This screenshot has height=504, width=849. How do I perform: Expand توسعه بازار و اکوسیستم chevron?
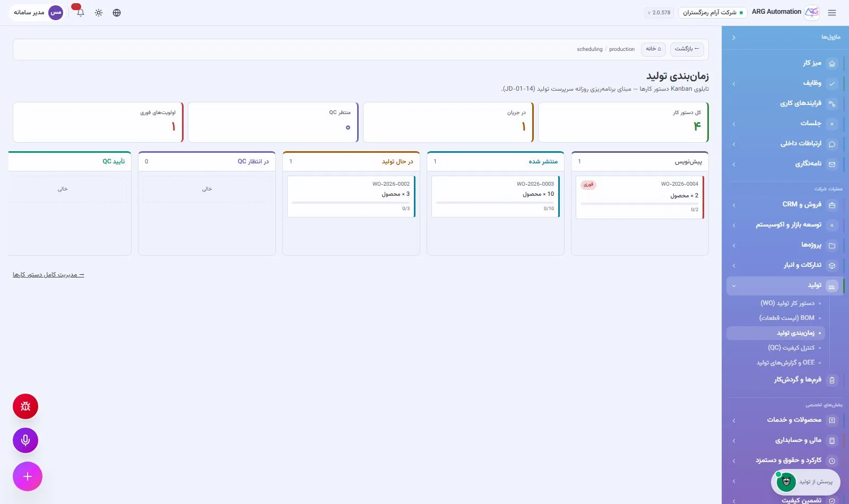coord(734,225)
